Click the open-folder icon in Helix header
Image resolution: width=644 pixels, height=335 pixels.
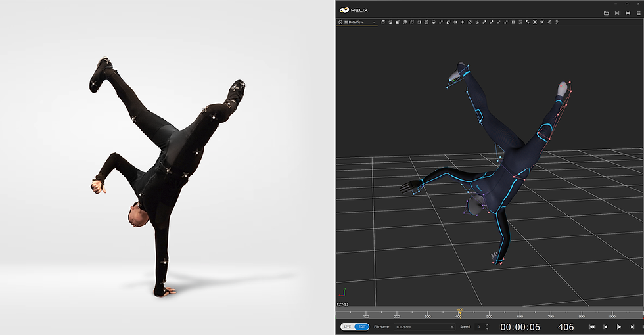(x=606, y=13)
